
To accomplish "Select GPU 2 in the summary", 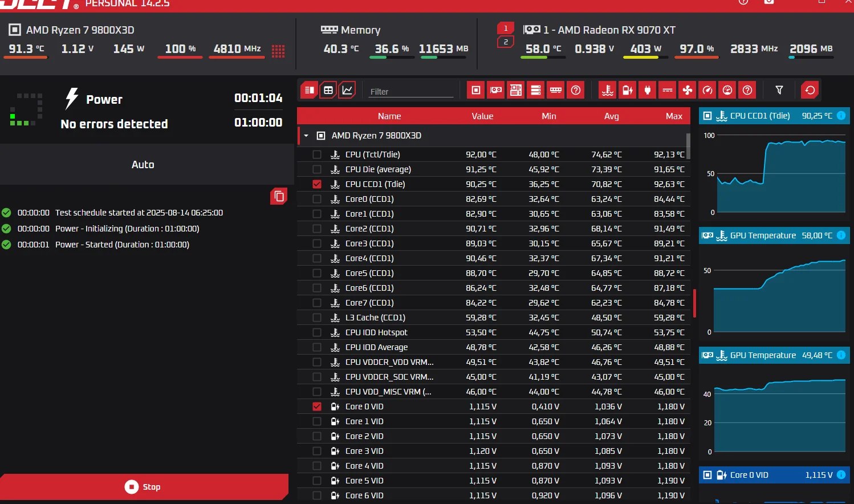I will point(506,42).
